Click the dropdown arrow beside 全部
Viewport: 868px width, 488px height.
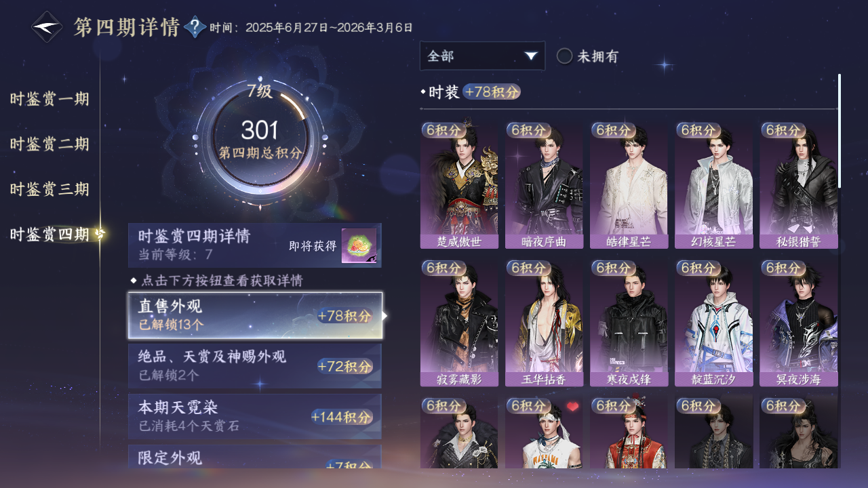point(531,56)
